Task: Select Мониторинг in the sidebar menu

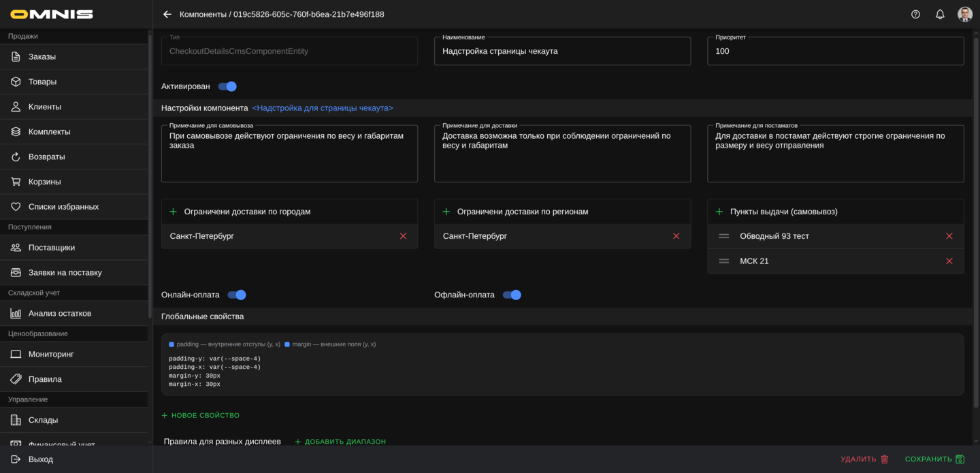Action: [51, 354]
